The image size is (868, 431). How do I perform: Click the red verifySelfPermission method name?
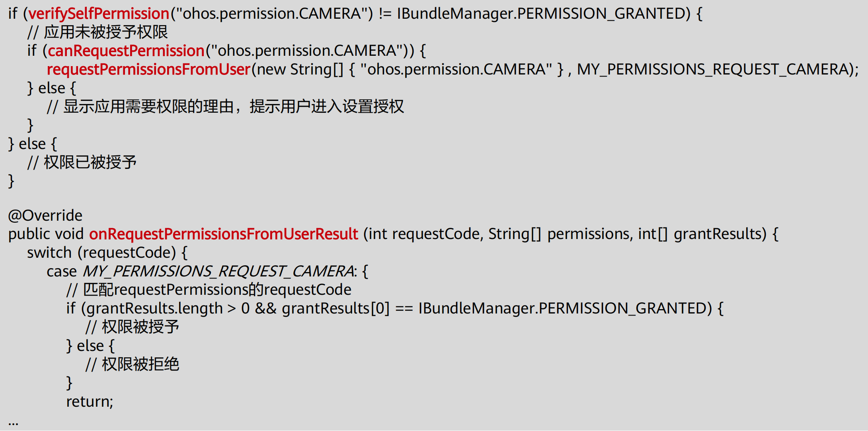pos(99,14)
